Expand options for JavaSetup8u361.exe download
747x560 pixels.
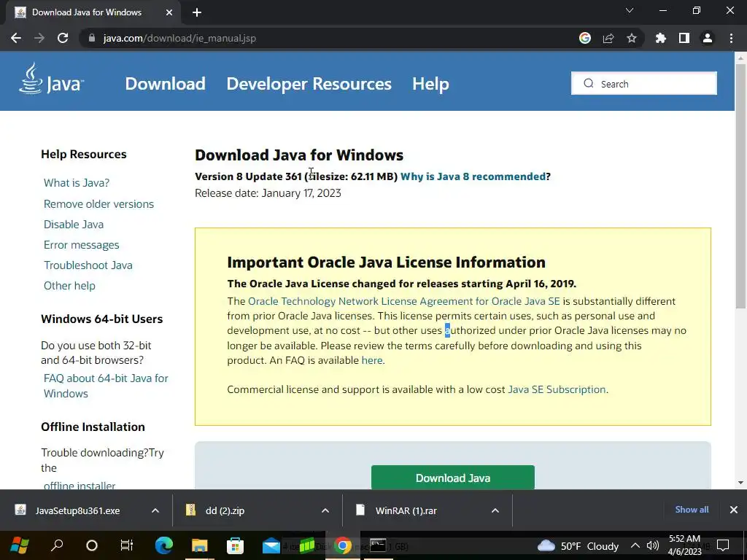pos(155,510)
